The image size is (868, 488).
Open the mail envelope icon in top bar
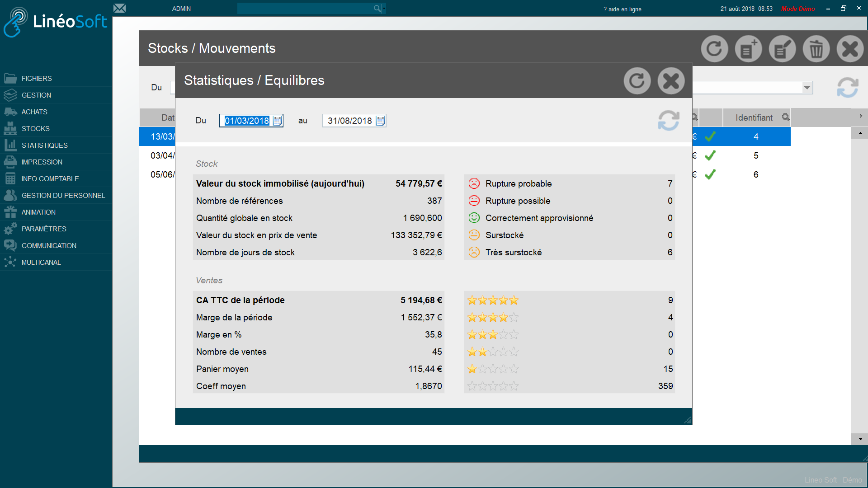(119, 8)
